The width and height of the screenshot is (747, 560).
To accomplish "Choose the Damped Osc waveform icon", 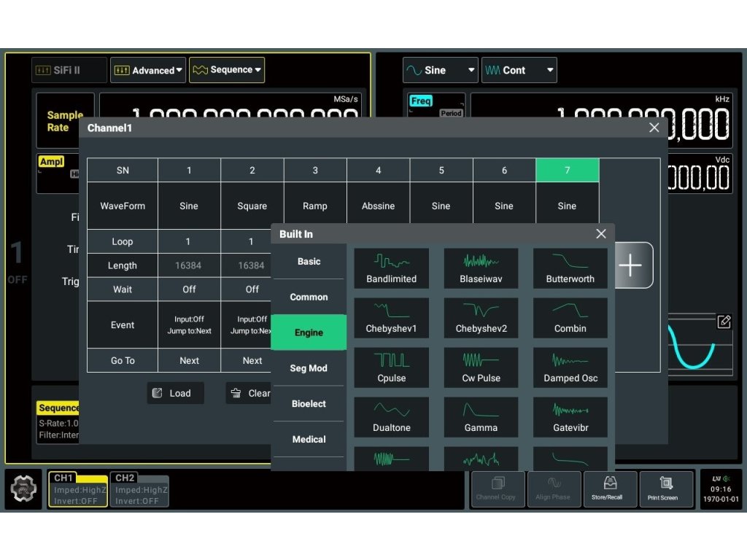I will pyautogui.click(x=570, y=367).
